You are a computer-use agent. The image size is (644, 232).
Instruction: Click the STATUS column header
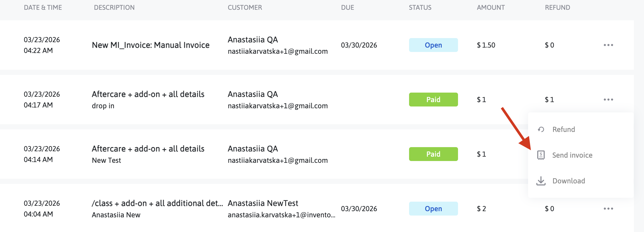[420, 7]
